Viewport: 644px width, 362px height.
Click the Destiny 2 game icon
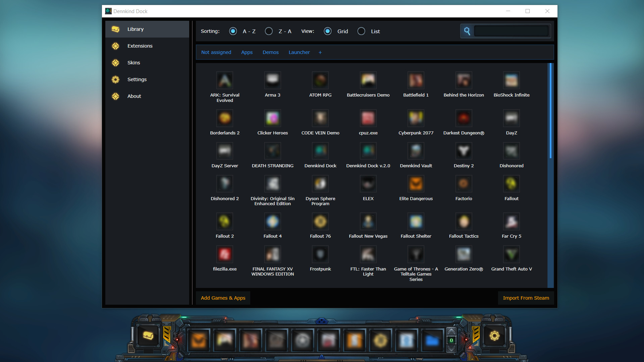(464, 151)
